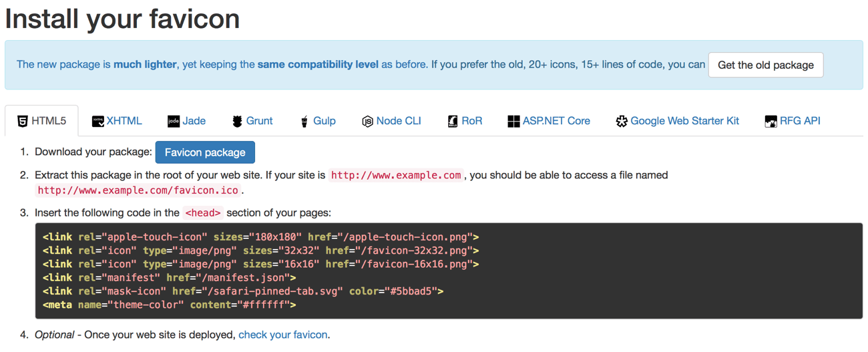Click the Gulp cup icon
Screen dimensions: 868x352
[x=304, y=122]
